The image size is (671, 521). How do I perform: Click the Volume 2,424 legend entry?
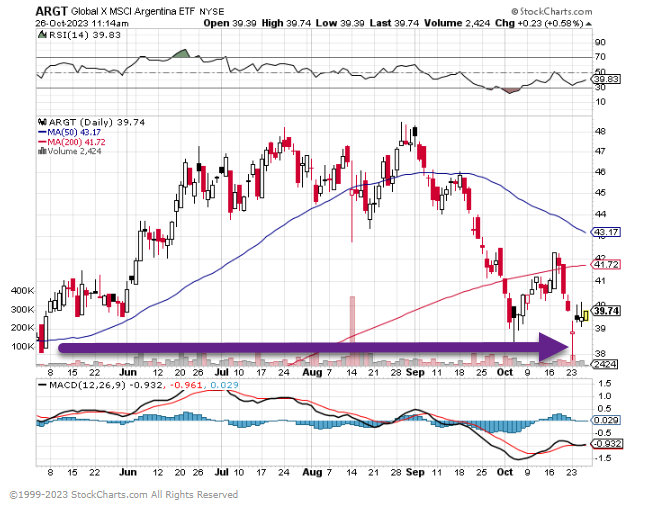point(74,151)
